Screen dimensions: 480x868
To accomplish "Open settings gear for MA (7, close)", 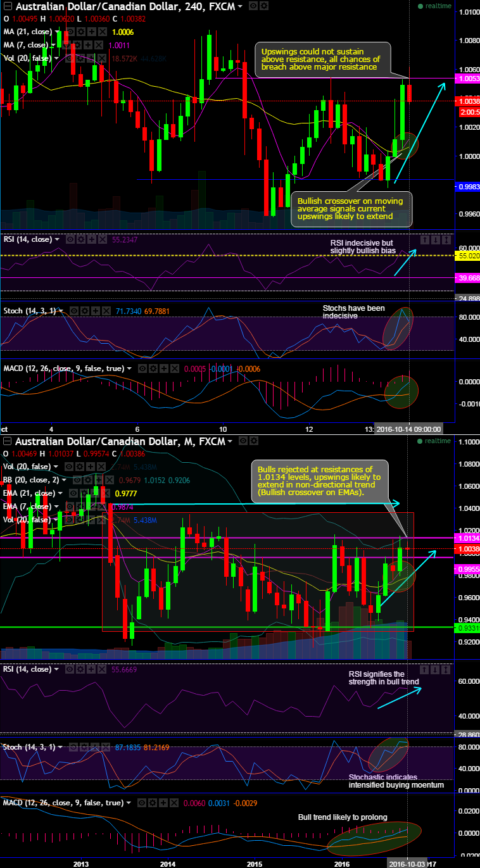I will pyautogui.click(x=77, y=45).
